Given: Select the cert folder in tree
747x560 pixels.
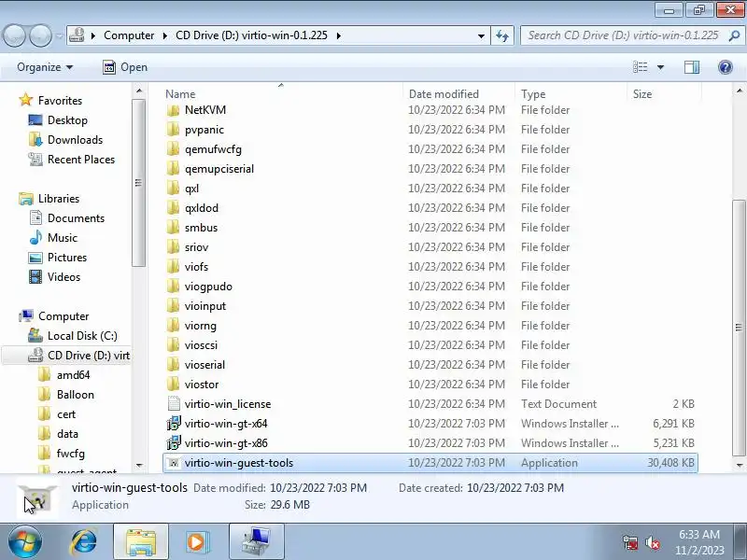Looking at the screenshot, I should 66,414.
